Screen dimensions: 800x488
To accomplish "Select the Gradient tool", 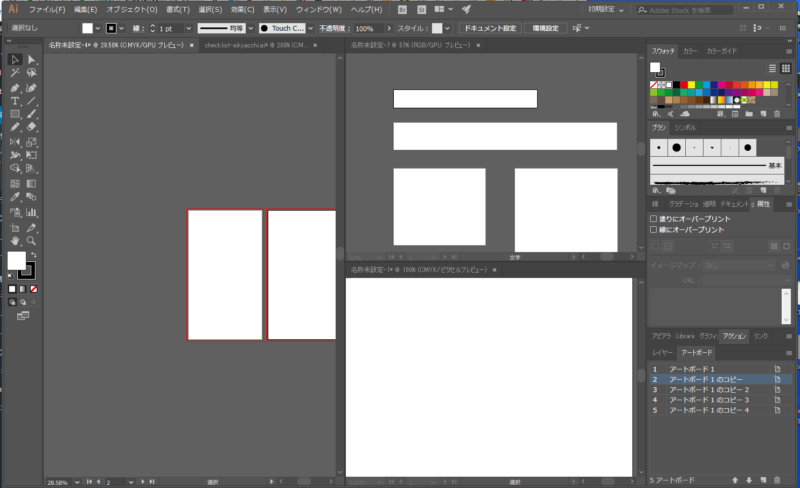I will pos(31,184).
